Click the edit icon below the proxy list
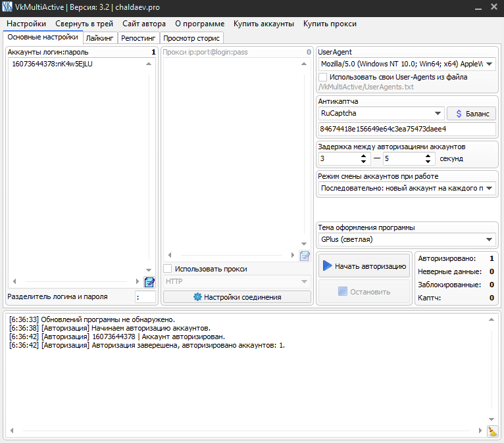This screenshot has width=504, height=443. pyautogui.click(x=305, y=256)
